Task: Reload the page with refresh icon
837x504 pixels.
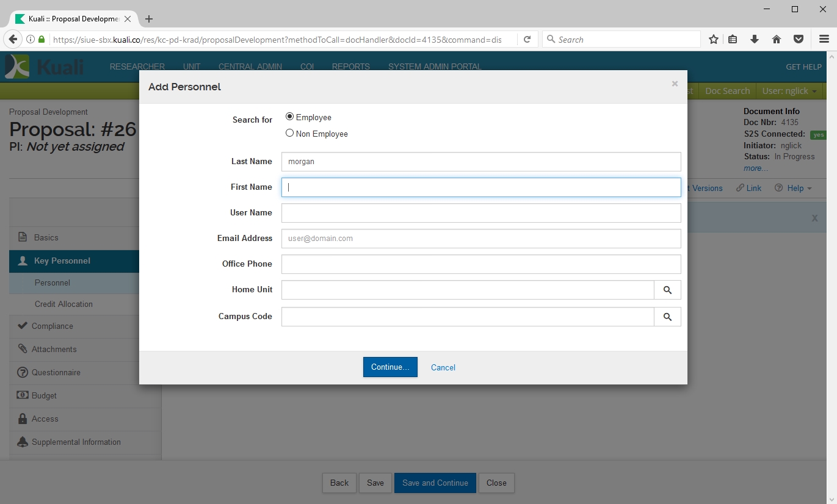Action: point(527,40)
